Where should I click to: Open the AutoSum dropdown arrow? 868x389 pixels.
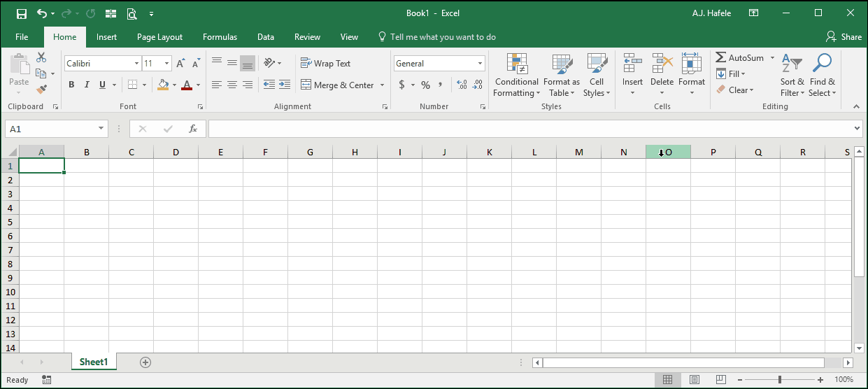pos(772,58)
